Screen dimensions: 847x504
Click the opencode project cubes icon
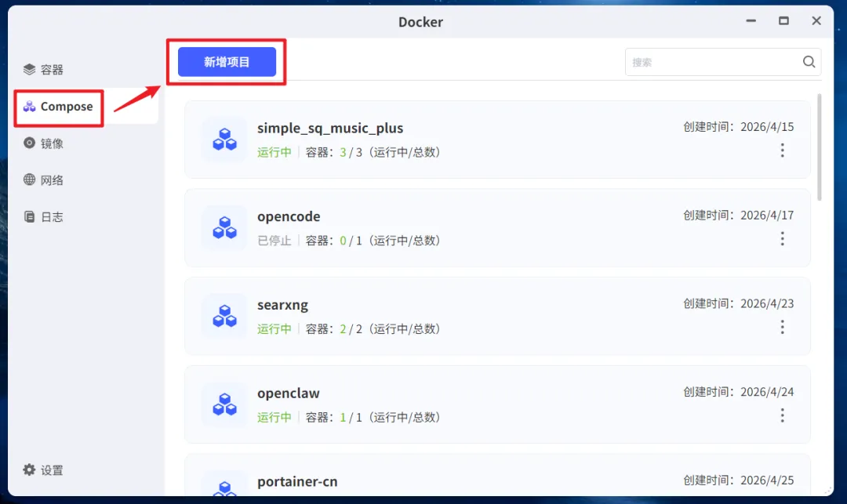[224, 228]
